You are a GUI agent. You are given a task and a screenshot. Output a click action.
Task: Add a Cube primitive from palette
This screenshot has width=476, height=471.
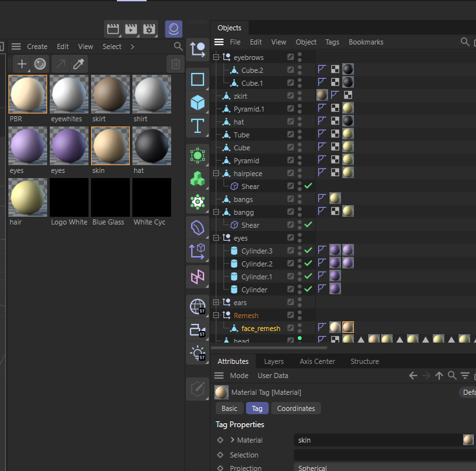click(198, 103)
